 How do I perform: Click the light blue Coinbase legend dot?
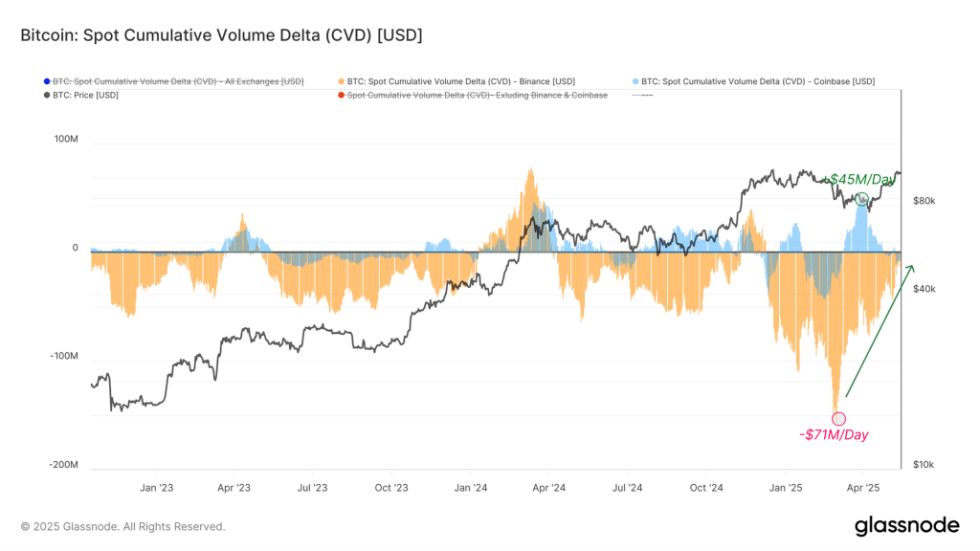[635, 82]
